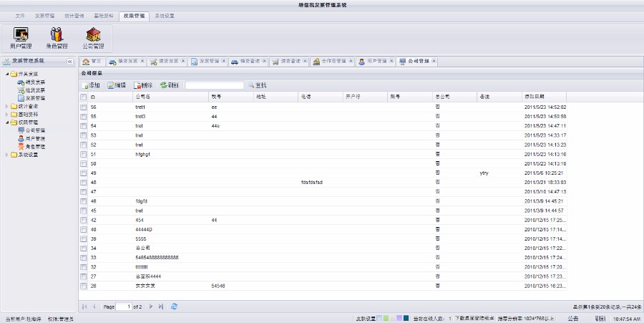
Task: Expand the 系统设置 tree folder
Action: pos(7,155)
